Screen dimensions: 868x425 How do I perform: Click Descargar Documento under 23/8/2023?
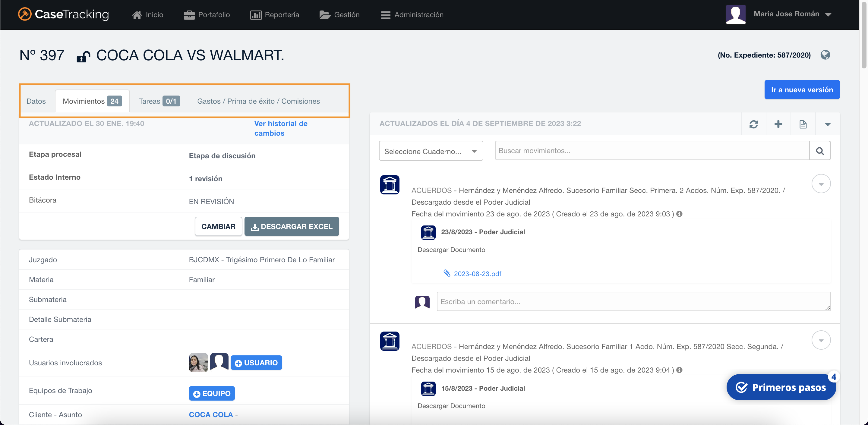pyautogui.click(x=451, y=250)
